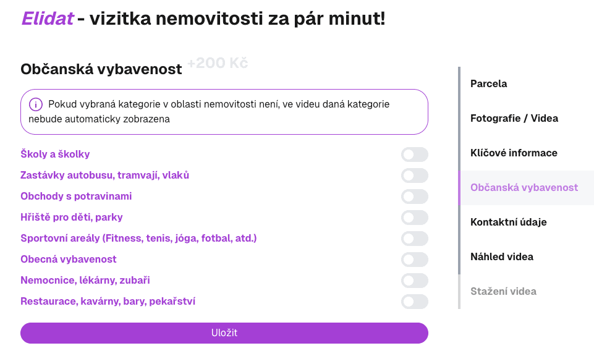Enable the Obchody s potravinami switch
The width and height of the screenshot is (594, 364).
(x=414, y=197)
